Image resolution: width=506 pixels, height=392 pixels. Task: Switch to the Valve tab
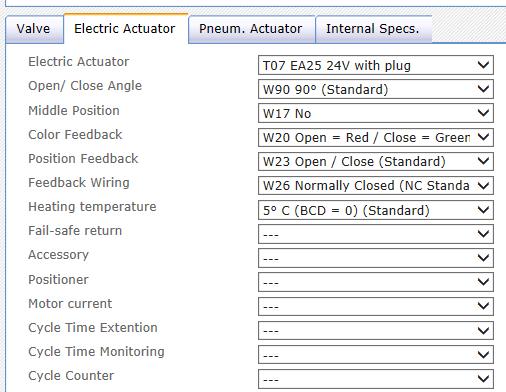pos(34,29)
